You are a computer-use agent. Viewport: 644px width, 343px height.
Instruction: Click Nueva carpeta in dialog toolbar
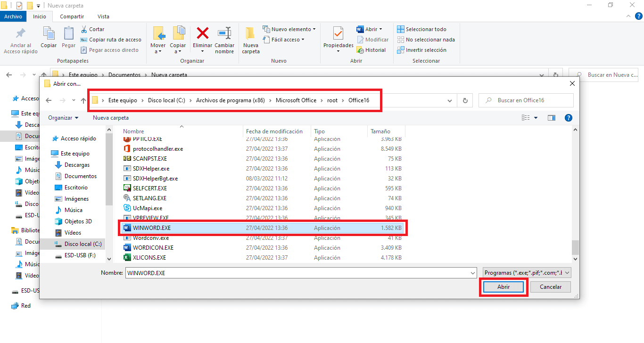pos(111,118)
